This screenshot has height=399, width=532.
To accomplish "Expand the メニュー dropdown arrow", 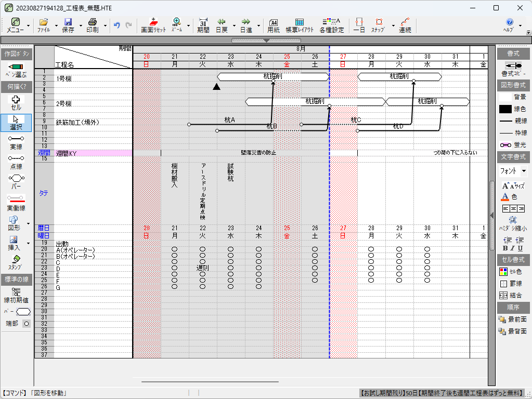I will click(28, 25).
